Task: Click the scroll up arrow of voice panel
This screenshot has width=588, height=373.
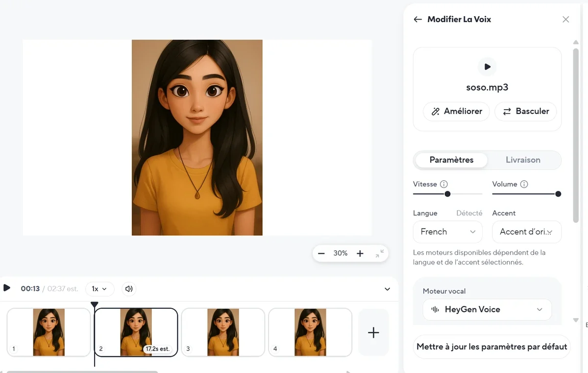Action: (x=576, y=43)
